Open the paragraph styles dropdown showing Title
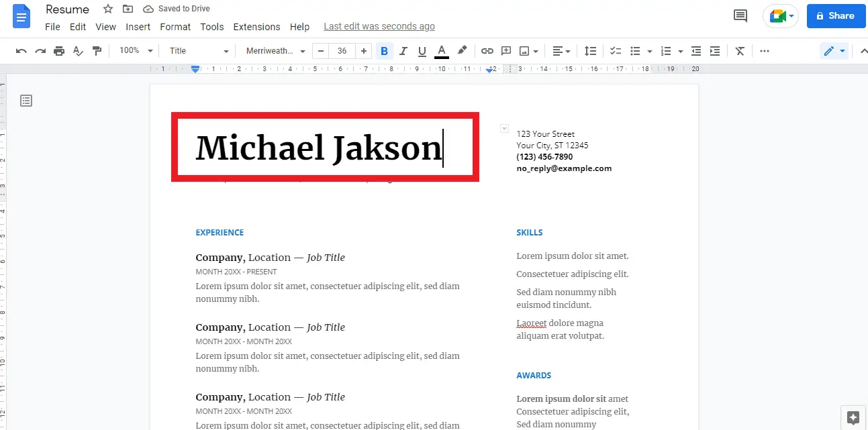Image resolution: width=868 pixels, height=430 pixels. tap(197, 50)
